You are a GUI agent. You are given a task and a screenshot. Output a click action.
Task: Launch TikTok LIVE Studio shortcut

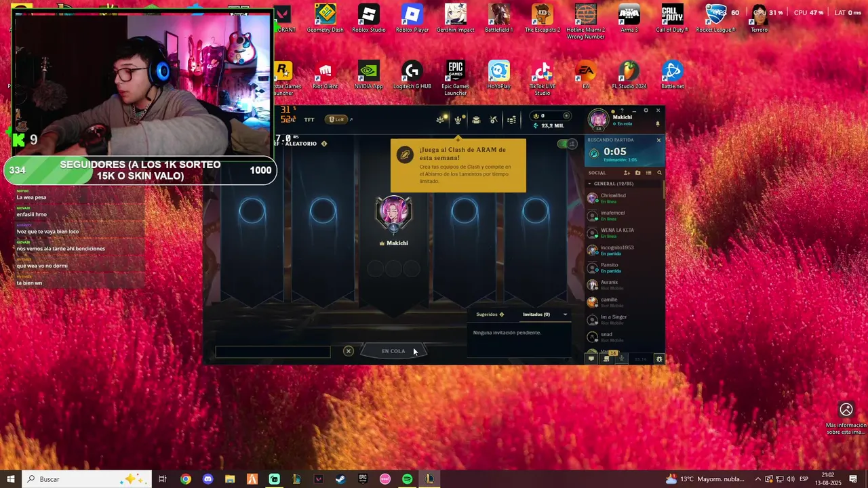pyautogui.click(x=542, y=79)
